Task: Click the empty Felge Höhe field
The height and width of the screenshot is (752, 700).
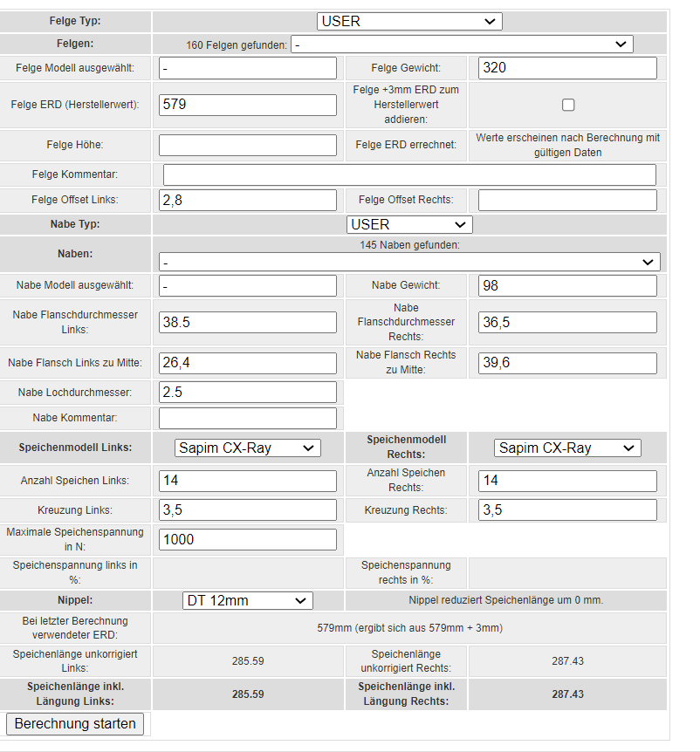Action: point(248,145)
